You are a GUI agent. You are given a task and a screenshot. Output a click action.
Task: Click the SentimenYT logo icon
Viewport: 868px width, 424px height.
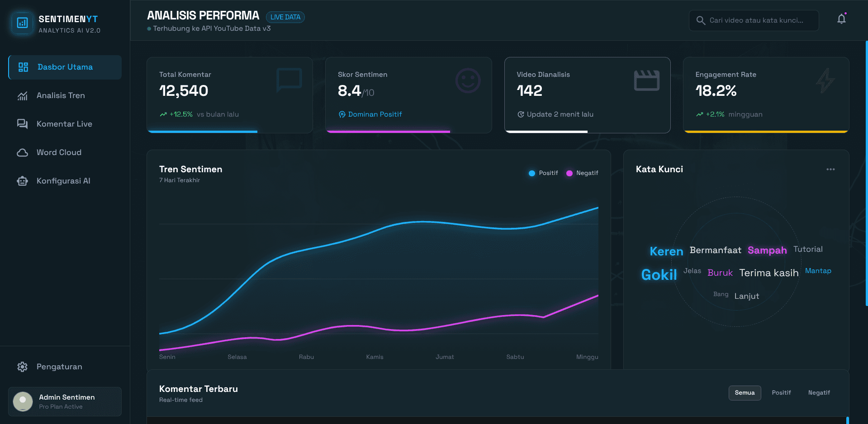coord(22,23)
